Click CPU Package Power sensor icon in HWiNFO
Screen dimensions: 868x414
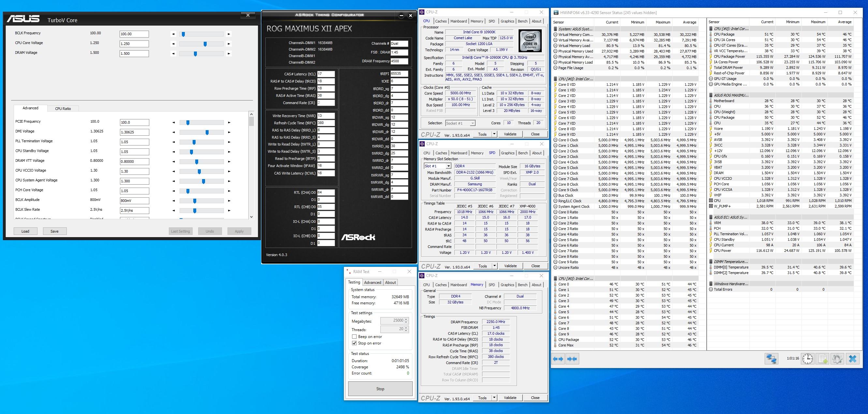(x=711, y=57)
